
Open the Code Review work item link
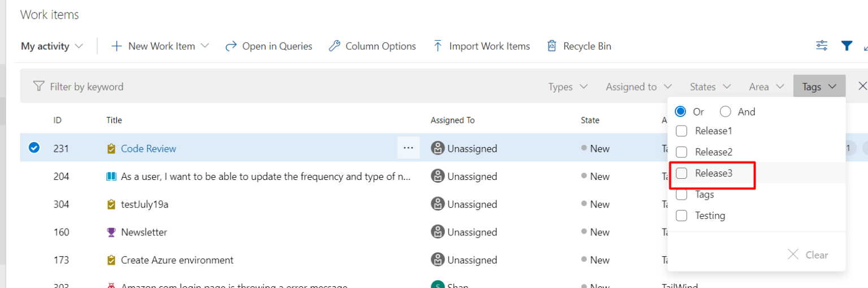pos(149,148)
